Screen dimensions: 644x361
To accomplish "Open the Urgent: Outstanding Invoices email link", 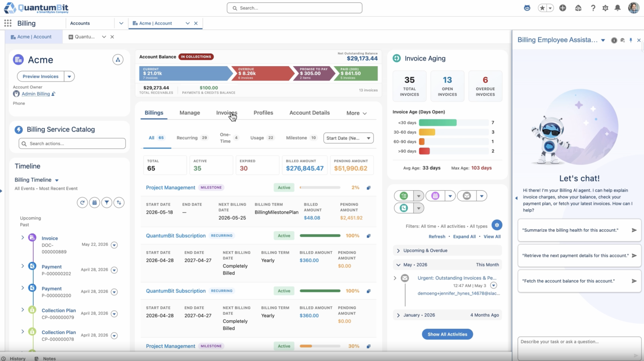I will click(x=457, y=278).
